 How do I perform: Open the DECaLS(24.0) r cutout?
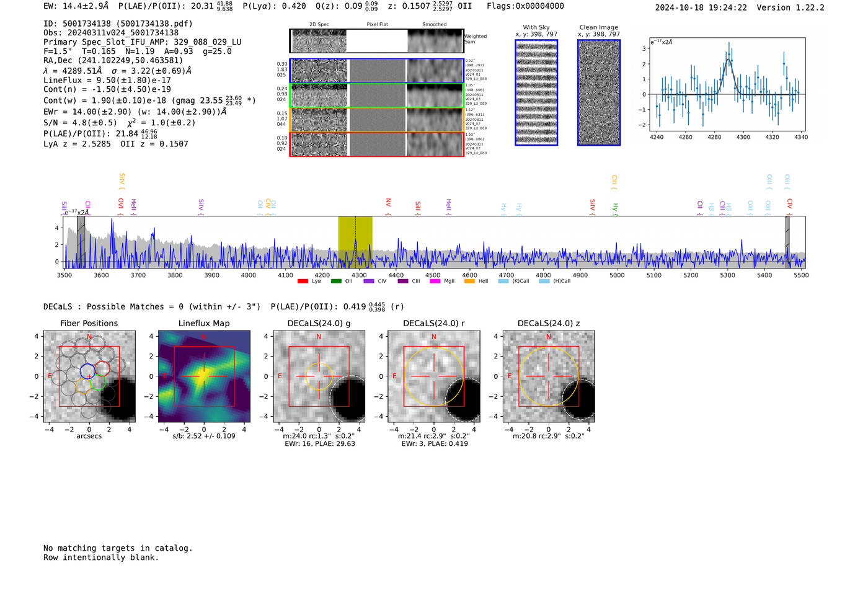point(434,376)
